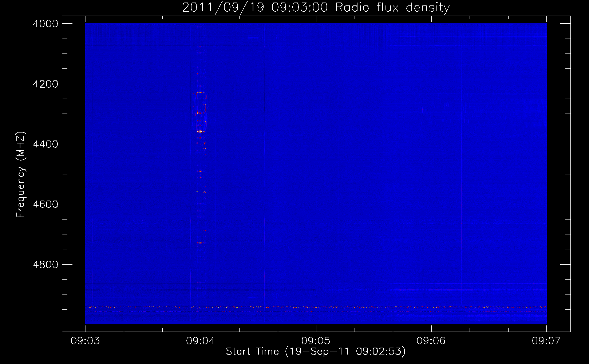Select the 4400 frequency axis label
589x364 pixels.
(x=46, y=144)
